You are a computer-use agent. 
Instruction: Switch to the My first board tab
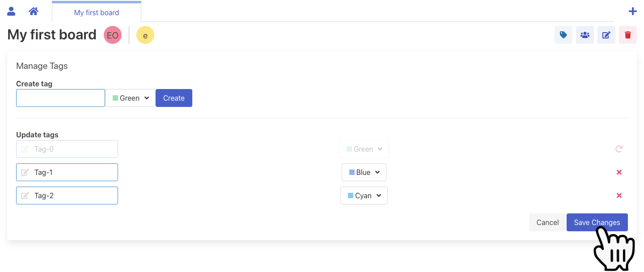pos(97,12)
